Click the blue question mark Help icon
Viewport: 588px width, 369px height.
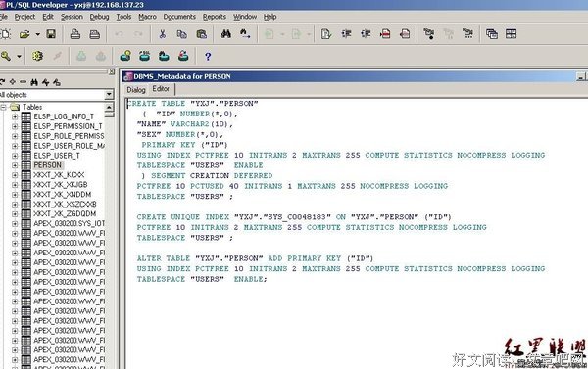(208, 56)
